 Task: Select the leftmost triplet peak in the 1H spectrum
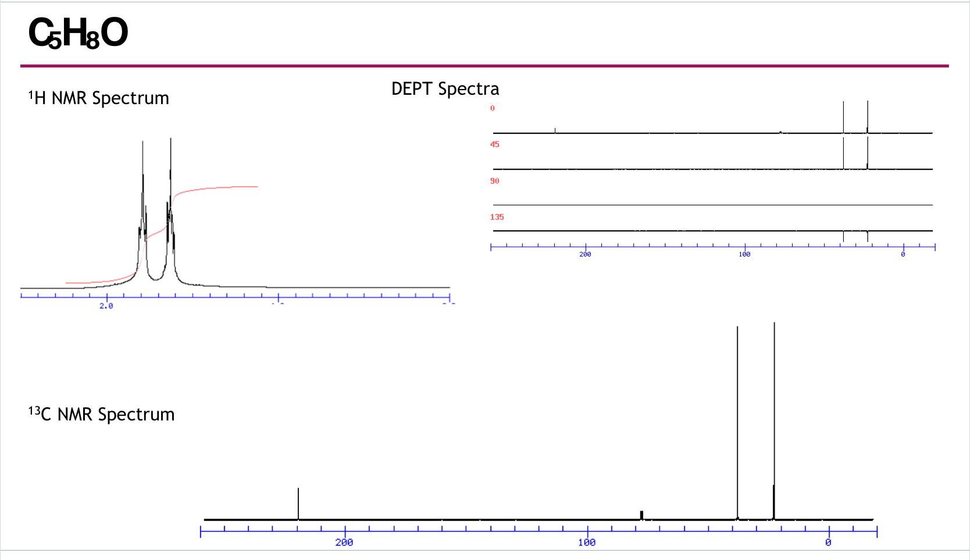click(x=142, y=174)
